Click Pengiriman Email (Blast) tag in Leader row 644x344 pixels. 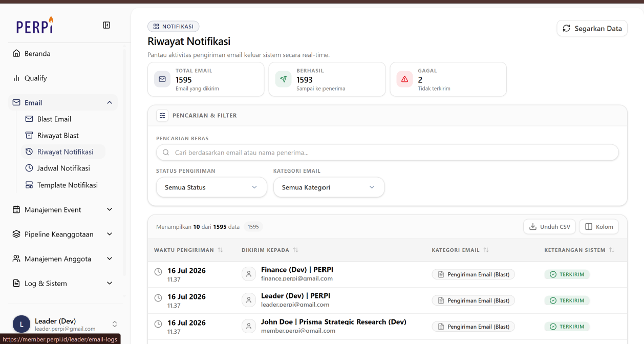474,300
